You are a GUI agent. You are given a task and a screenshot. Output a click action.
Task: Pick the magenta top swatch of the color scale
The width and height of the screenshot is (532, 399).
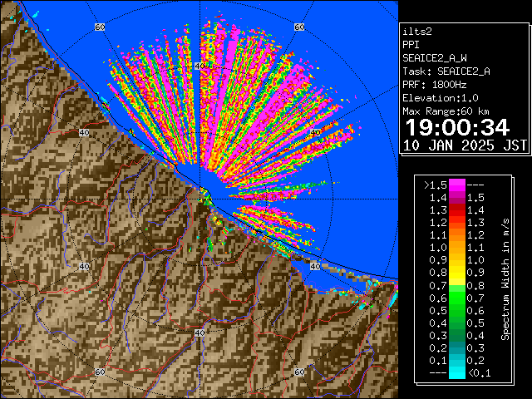[457, 185]
